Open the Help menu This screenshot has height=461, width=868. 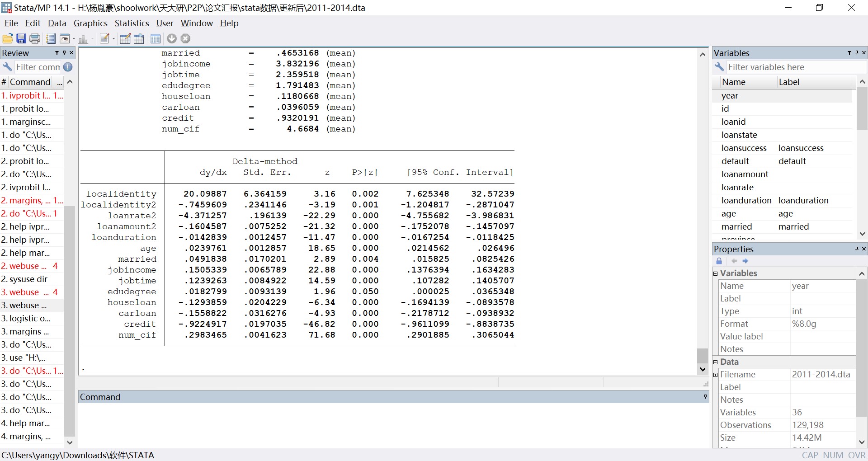coord(229,23)
